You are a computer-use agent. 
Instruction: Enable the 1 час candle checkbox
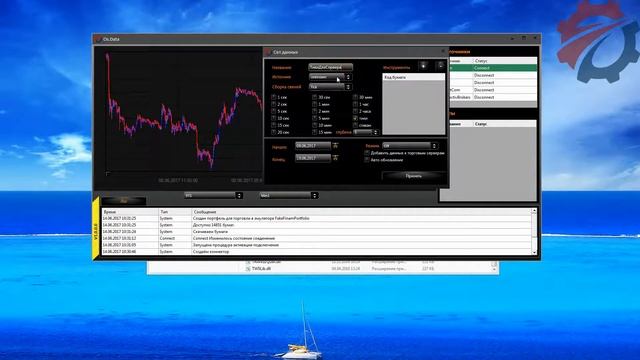pos(355,104)
